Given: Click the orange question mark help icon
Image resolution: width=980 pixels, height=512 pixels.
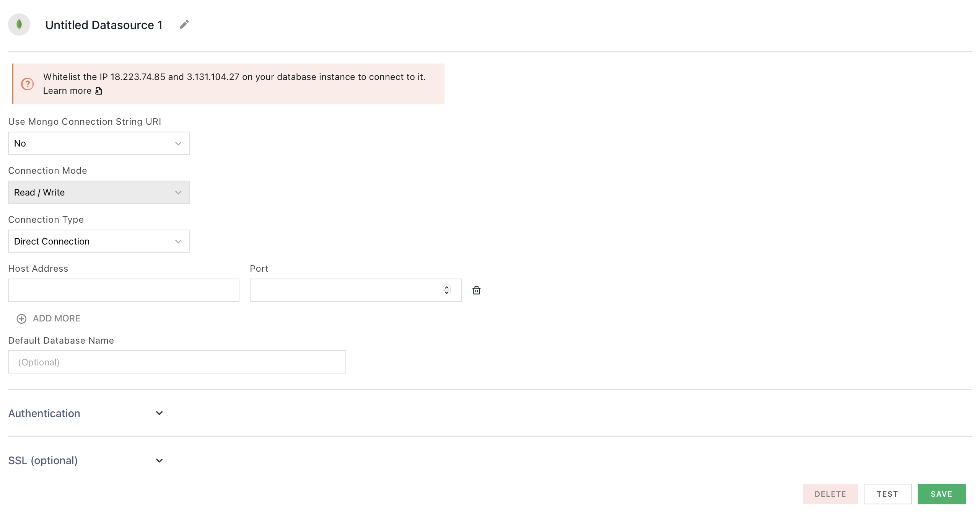Looking at the screenshot, I should pos(28,84).
